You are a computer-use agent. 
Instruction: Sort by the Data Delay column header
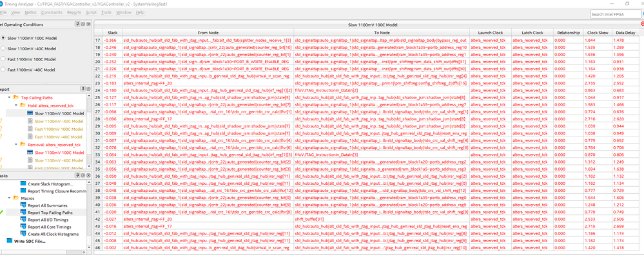click(x=625, y=32)
